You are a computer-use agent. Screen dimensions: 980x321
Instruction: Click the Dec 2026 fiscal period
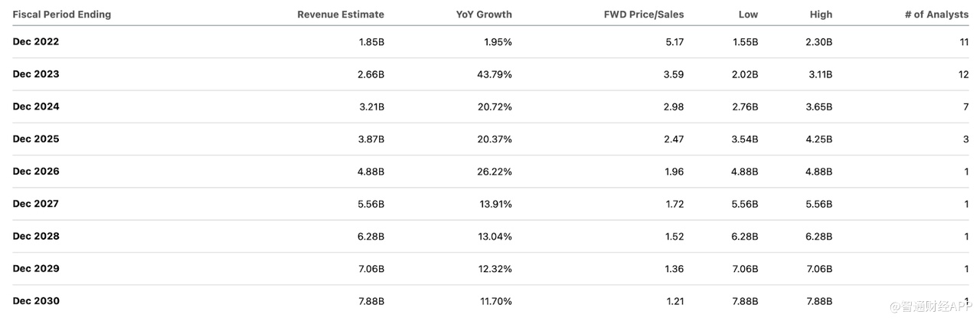[x=36, y=172]
